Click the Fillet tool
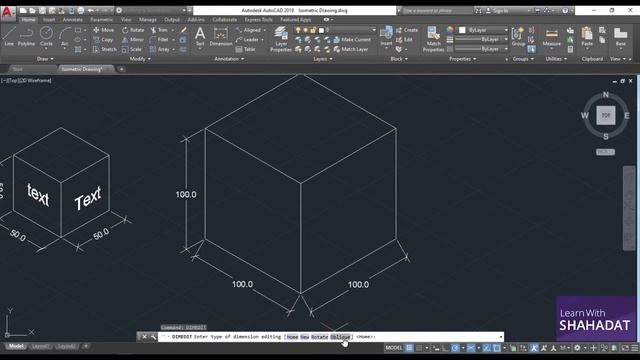The image size is (640, 360). tap(159, 40)
